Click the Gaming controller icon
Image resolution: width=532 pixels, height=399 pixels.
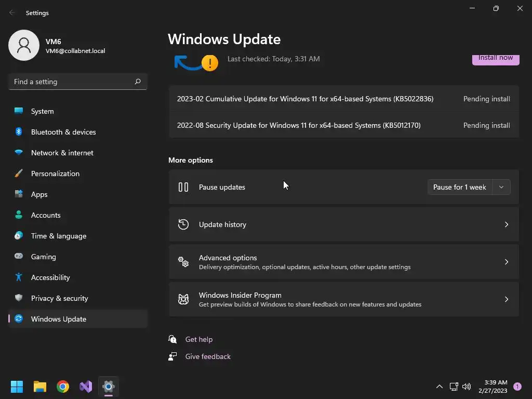(19, 256)
